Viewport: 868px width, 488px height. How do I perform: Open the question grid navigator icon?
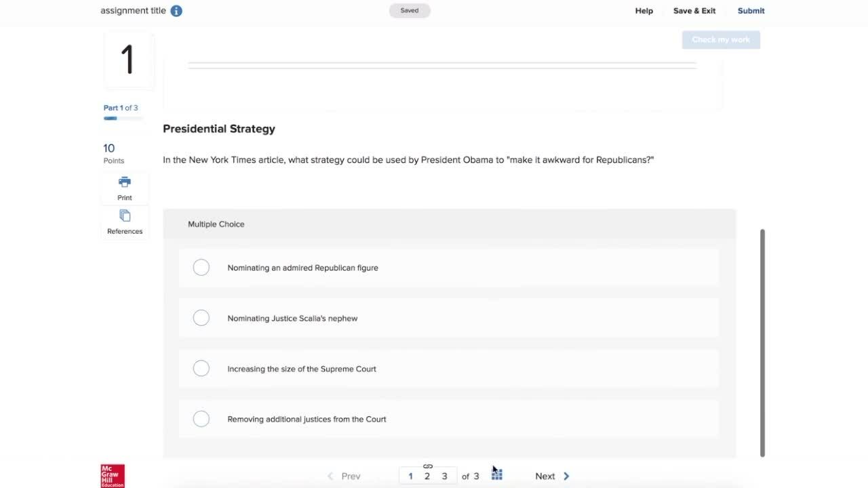pyautogui.click(x=497, y=476)
